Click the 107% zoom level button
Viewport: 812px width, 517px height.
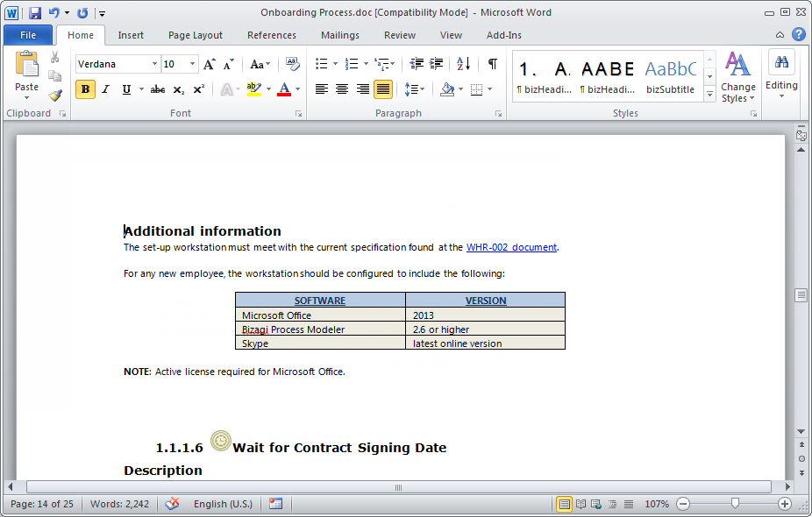coord(657,504)
